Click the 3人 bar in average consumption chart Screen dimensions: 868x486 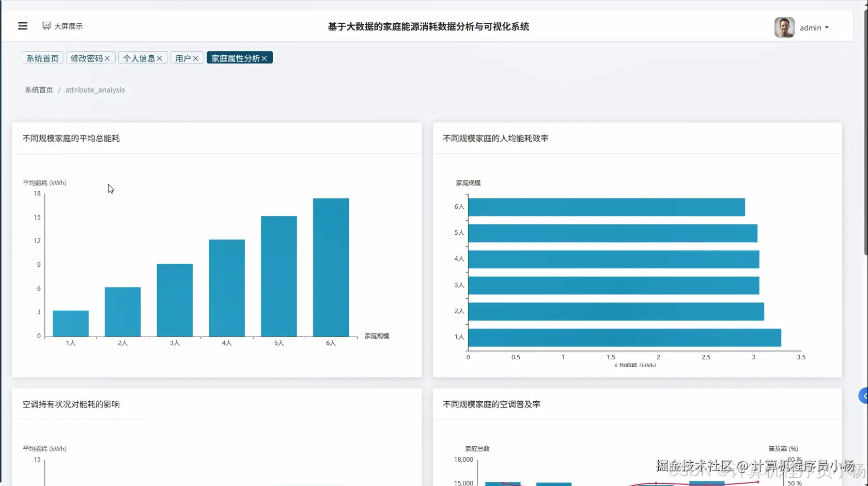[175, 300]
